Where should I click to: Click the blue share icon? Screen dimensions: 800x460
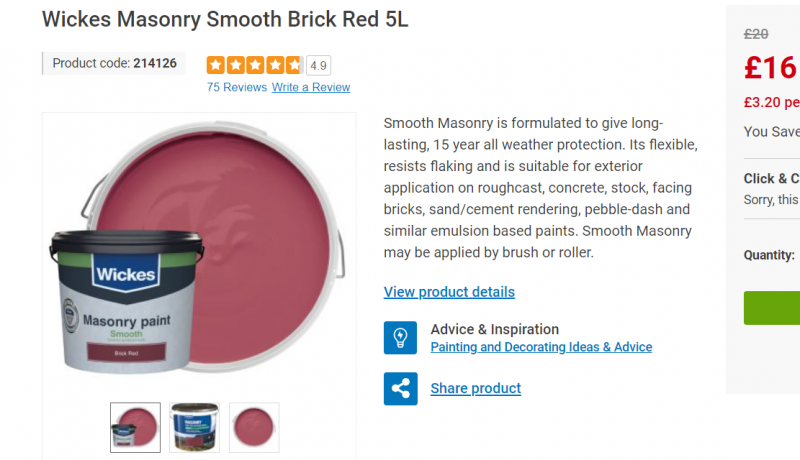[400, 388]
